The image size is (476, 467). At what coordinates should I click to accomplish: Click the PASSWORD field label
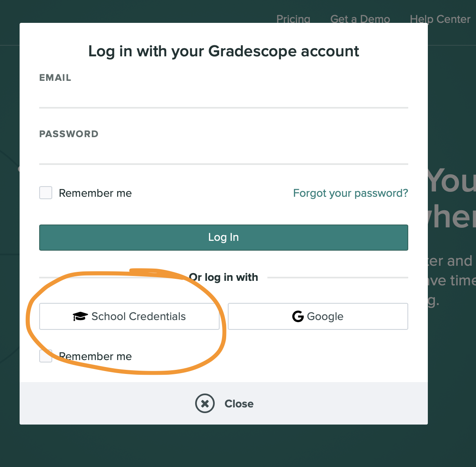[x=69, y=133]
